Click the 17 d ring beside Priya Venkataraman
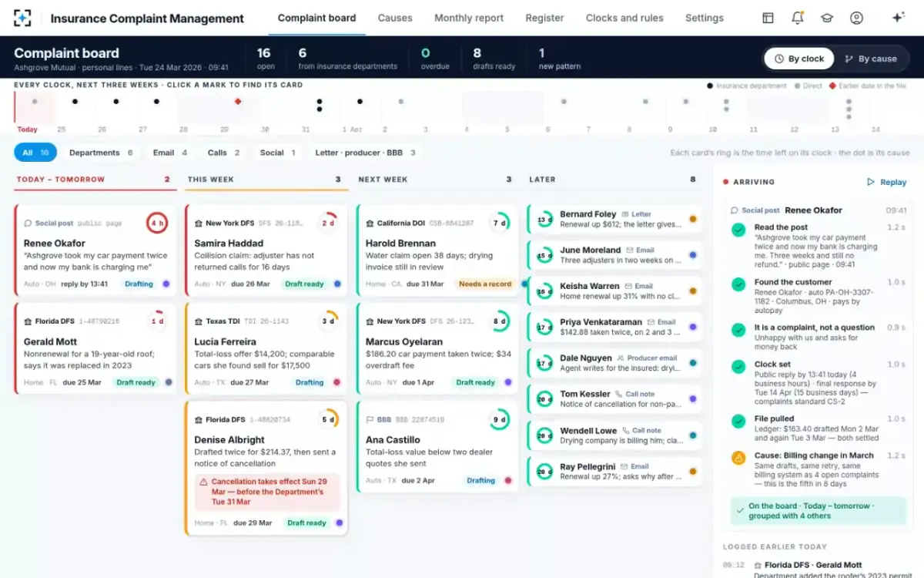This screenshot has height=578, width=924. 544,328
